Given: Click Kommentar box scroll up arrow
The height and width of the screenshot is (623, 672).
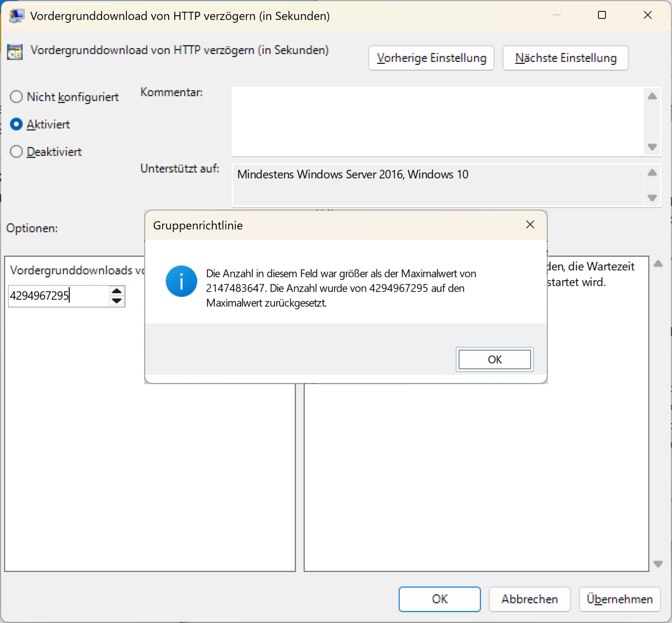Looking at the screenshot, I should pyautogui.click(x=652, y=96).
